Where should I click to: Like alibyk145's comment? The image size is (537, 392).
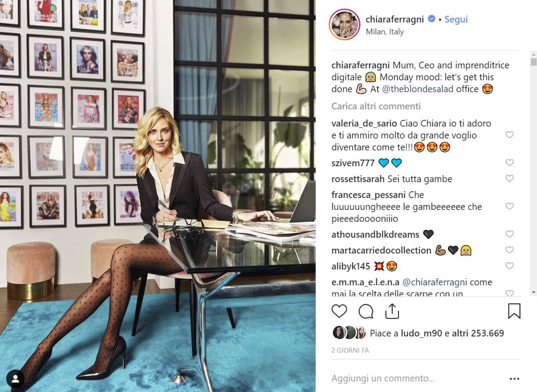pos(510,266)
